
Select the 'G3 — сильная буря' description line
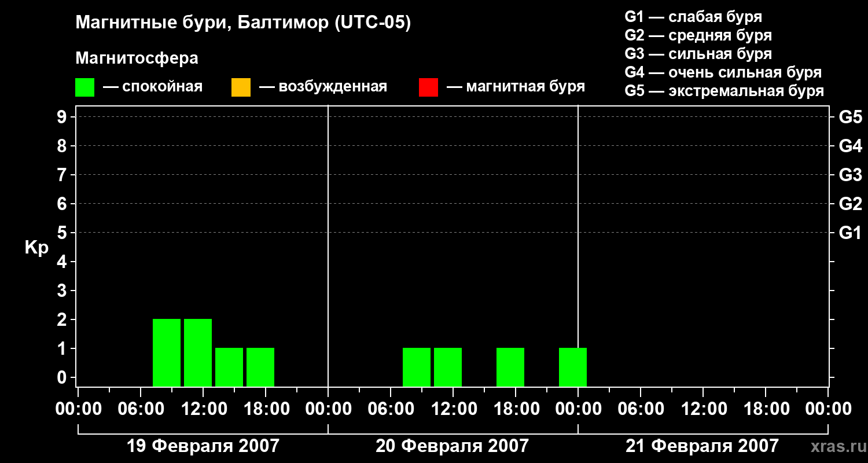click(x=698, y=54)
